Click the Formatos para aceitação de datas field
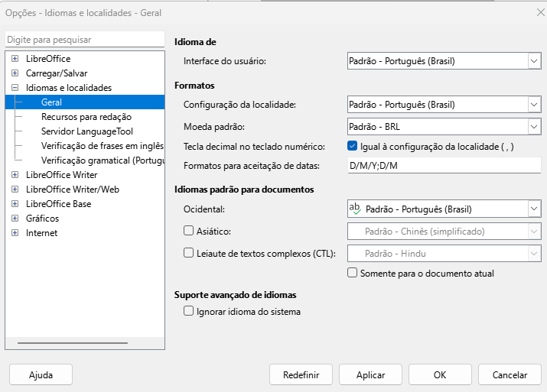Viewport: 547px width, 392px height. point(444,166)
